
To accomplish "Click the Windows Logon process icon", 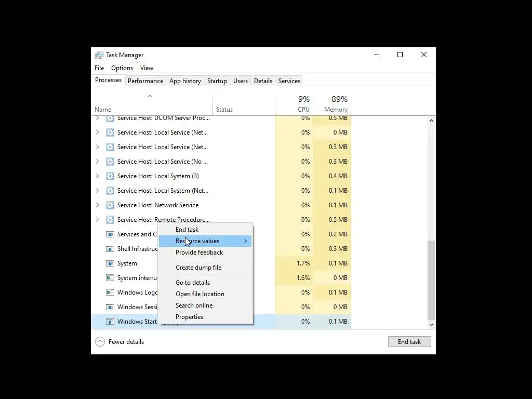I will [110, 292].
